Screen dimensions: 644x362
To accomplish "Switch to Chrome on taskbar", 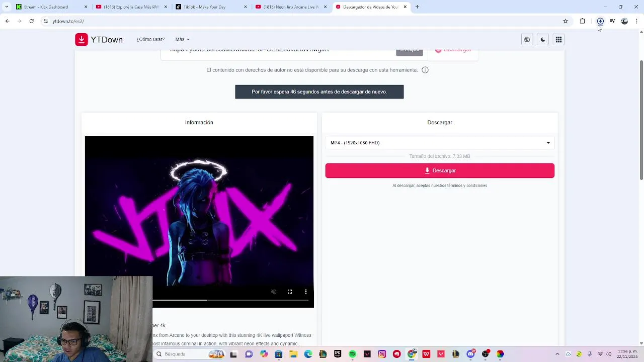I will 412,354.
